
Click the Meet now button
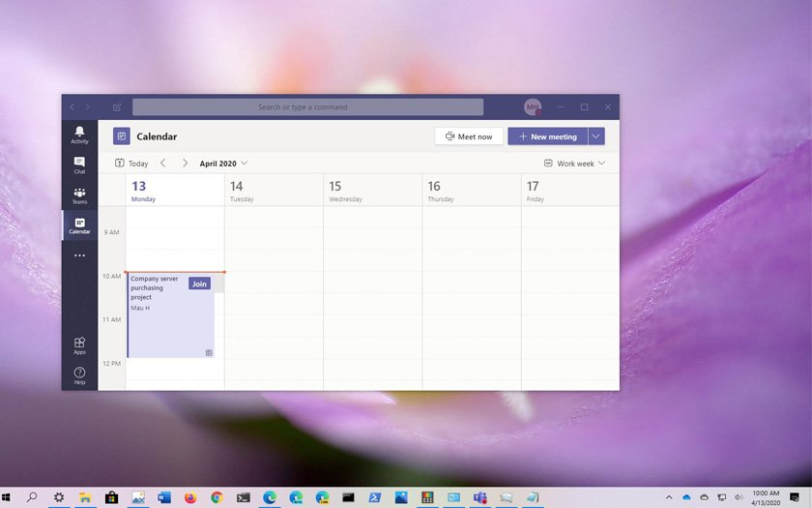click(469, 136)
